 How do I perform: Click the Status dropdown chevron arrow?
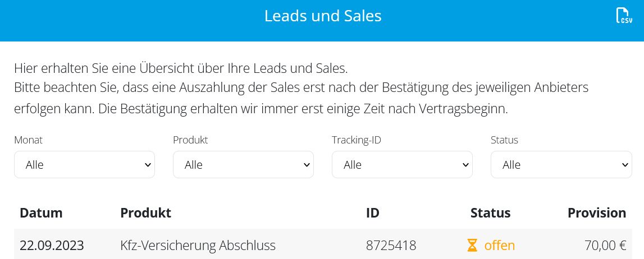(x=625, y=165)
